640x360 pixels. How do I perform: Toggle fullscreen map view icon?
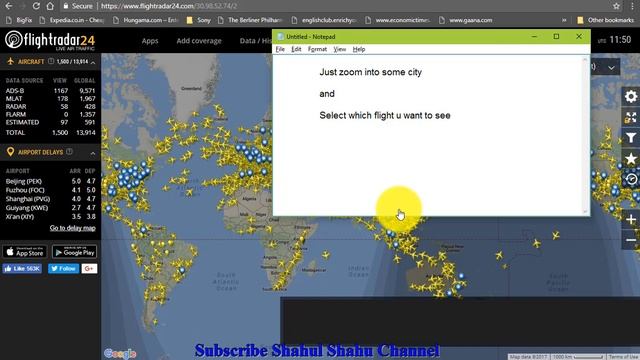[631, 118]
